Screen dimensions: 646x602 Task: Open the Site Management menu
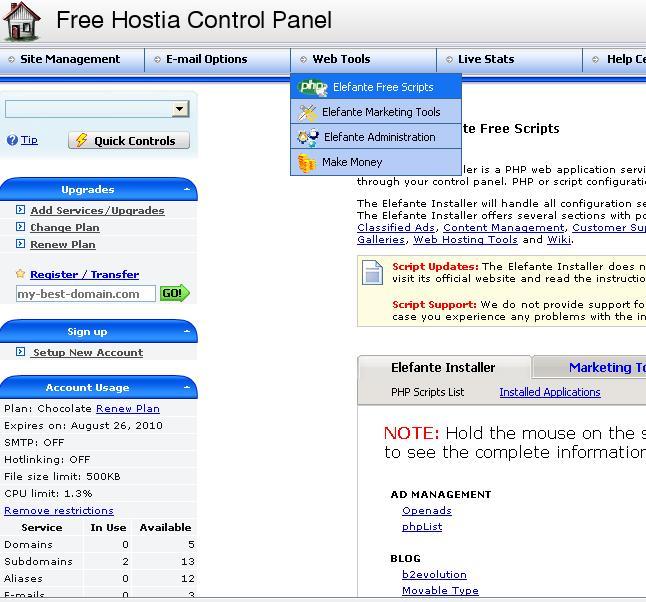[72, 59]
